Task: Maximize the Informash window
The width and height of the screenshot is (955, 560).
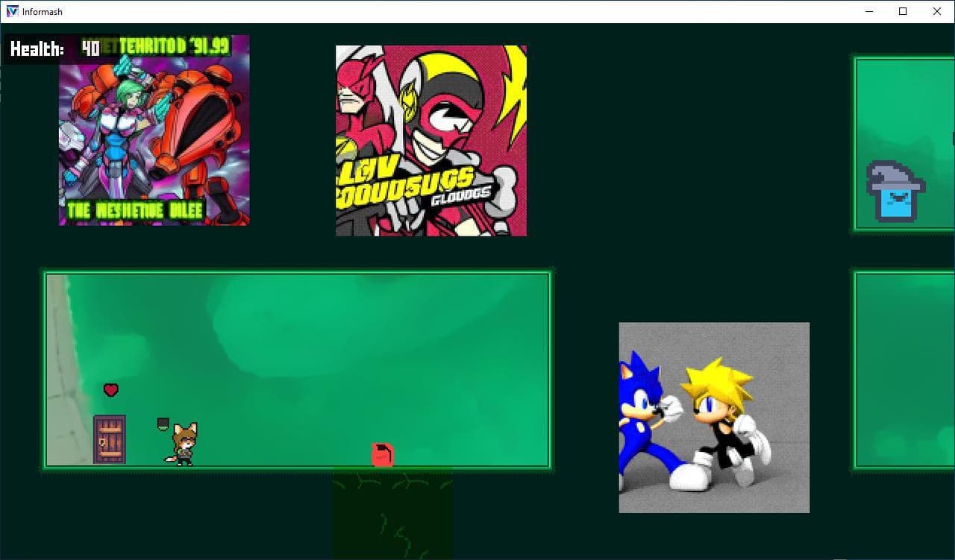Action: tap(903, 11)
